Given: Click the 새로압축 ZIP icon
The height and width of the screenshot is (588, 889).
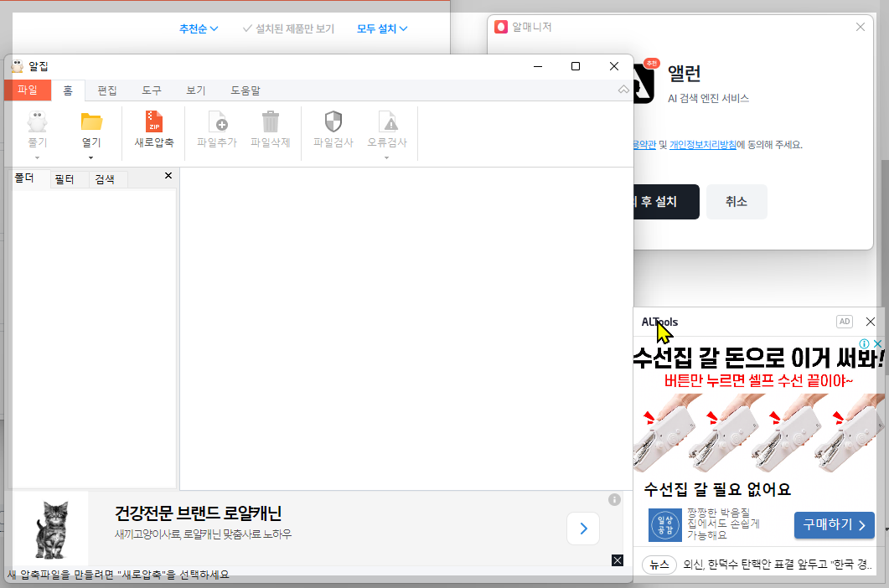Looking at the screenshot, I should pos(154,121).
